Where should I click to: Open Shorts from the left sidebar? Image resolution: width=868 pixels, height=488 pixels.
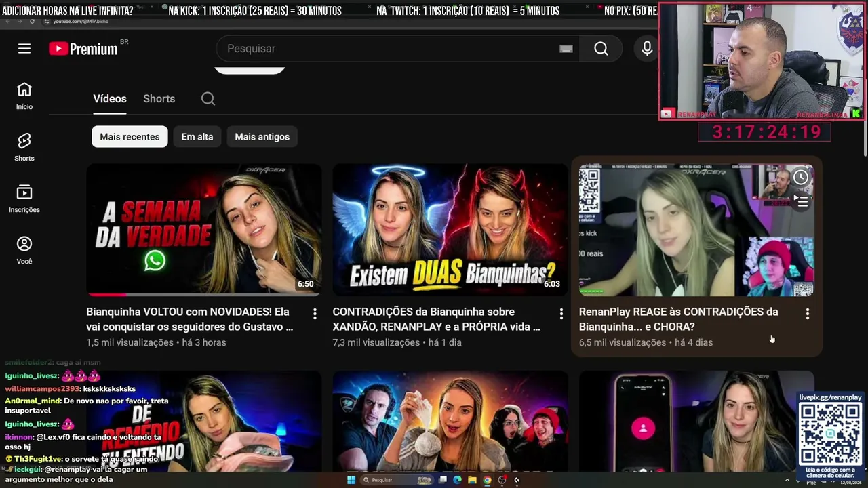(24, 147)
